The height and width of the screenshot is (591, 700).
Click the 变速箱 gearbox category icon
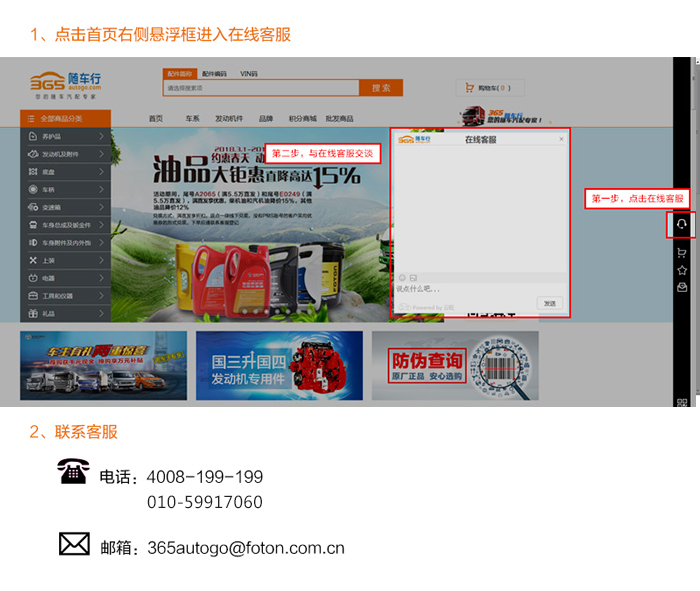tap(33, 207)
